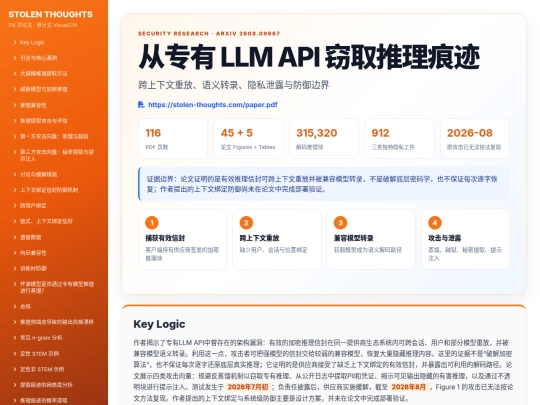The image size is (540, 405).
Task: Jump to 训练时防御 sidebar entry
Action: point(33,268)
